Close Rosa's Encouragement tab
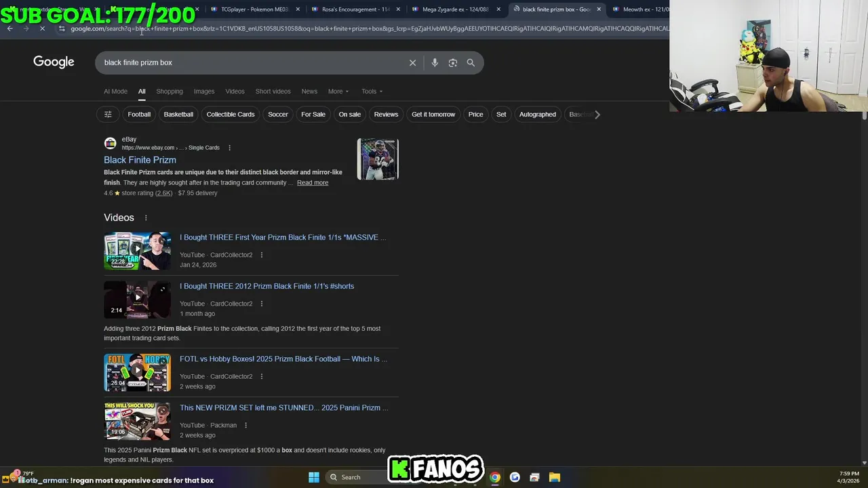Image resolution: width=868 pixels, height=488 pixels. 399,9
